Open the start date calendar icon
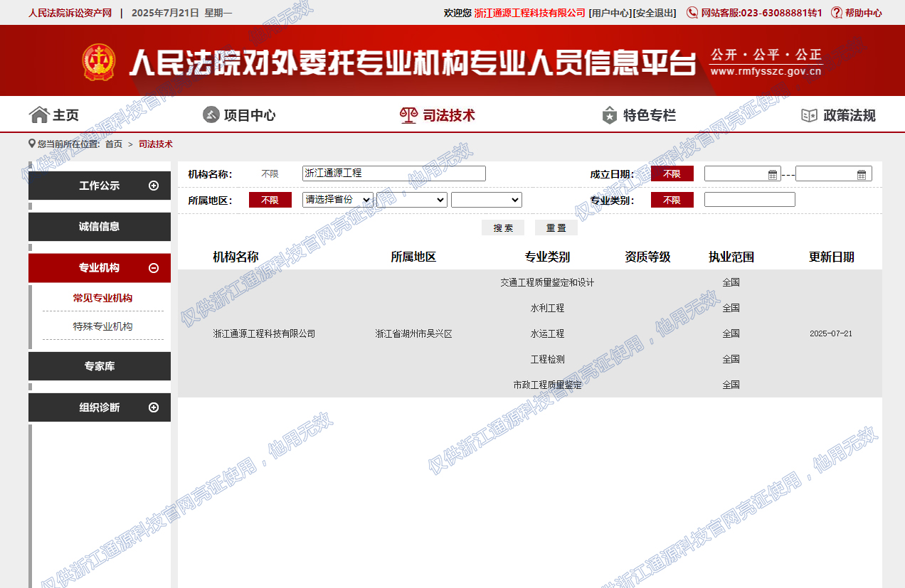The height and width of the screenshot is (588, 905). click(x=773, y=174)
